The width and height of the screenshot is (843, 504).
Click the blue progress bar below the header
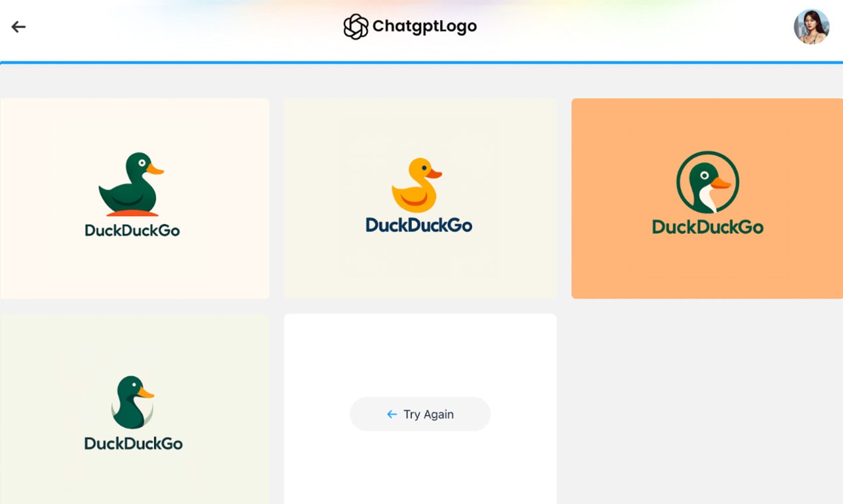pos(421,63)
